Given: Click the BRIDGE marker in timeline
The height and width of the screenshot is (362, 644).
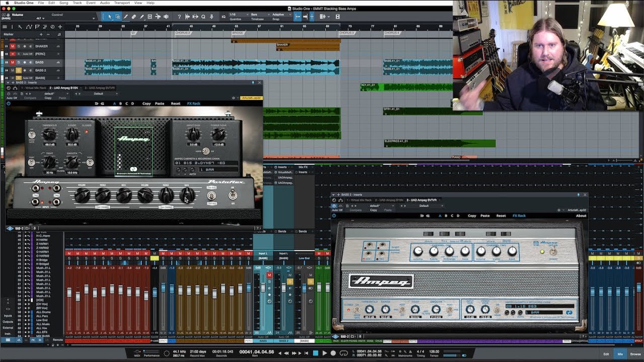Looking at the screenshot, I should tap(238, 33).
